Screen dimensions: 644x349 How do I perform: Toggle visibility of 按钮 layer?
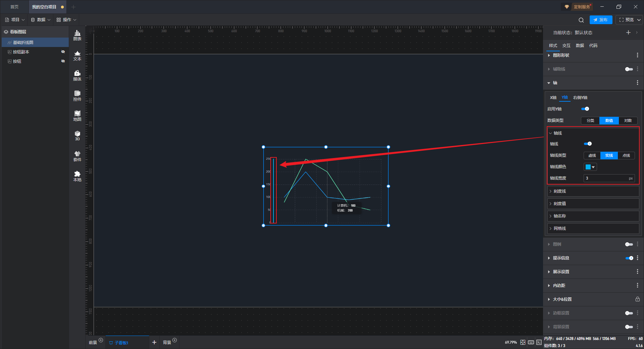point(63,61)
